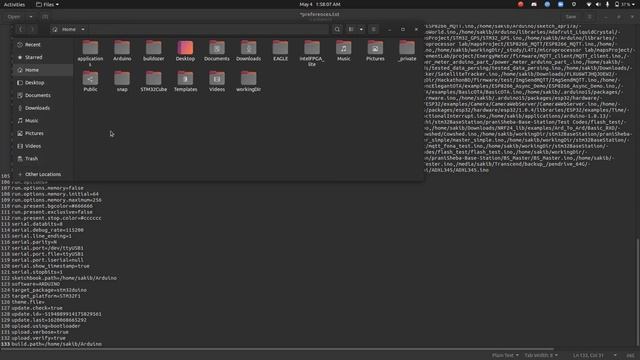Click the editor horizontal scrollbar
This screenshot has width=640, height=360.
click(278, 349)
